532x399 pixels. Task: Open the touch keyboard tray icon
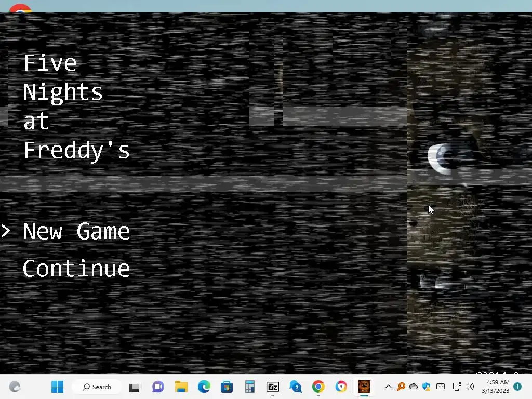click(x=441, y=387)
